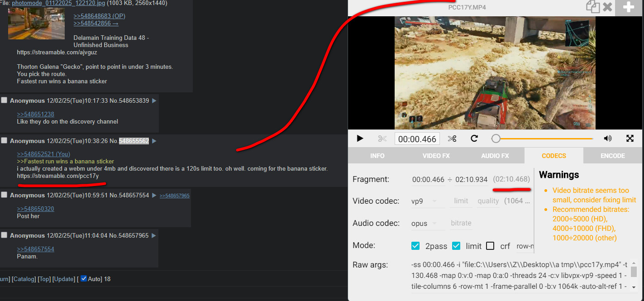This screenshot has width=644, height=301.
Task: Open the photomode_01122025_122120.jpg file link
Action: click(58, 3)
